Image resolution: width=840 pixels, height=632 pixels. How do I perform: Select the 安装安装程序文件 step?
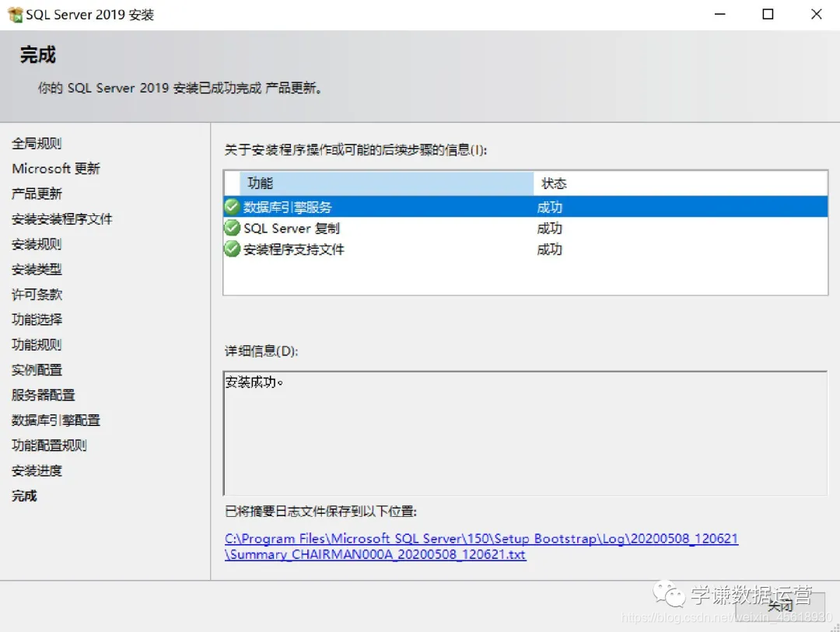click(x=61, y=219)
